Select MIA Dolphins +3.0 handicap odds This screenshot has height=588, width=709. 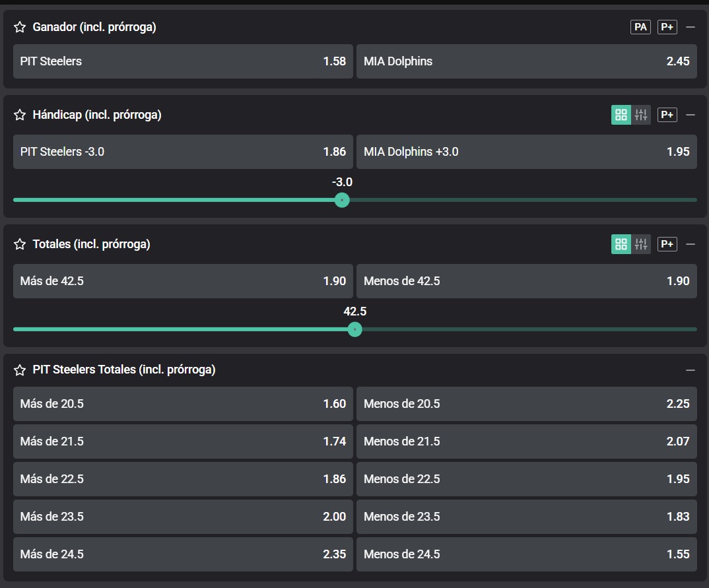(x=526, y=152)
